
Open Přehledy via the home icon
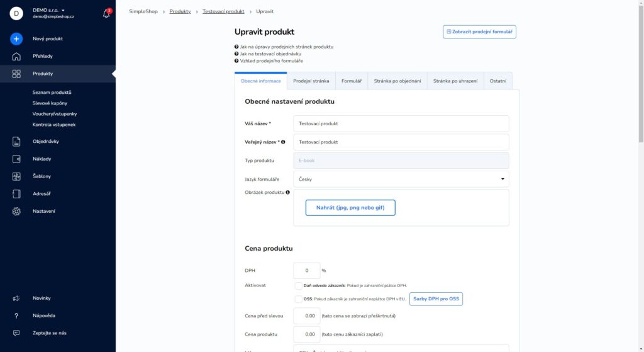(16, 56)
